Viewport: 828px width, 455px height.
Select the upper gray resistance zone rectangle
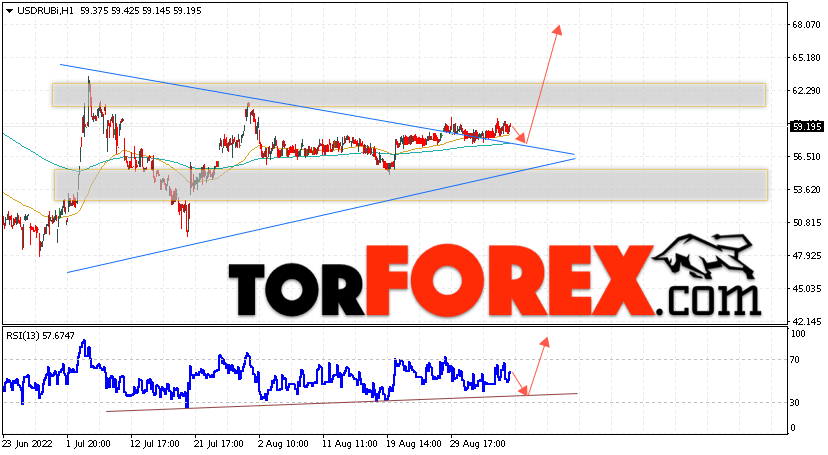pyautogui.click(x=409, y=95)
